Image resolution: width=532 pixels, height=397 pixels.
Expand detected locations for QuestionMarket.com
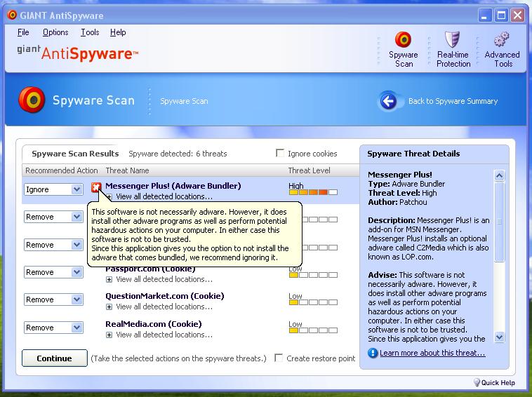pyautogui.click(x=109, y=307)
